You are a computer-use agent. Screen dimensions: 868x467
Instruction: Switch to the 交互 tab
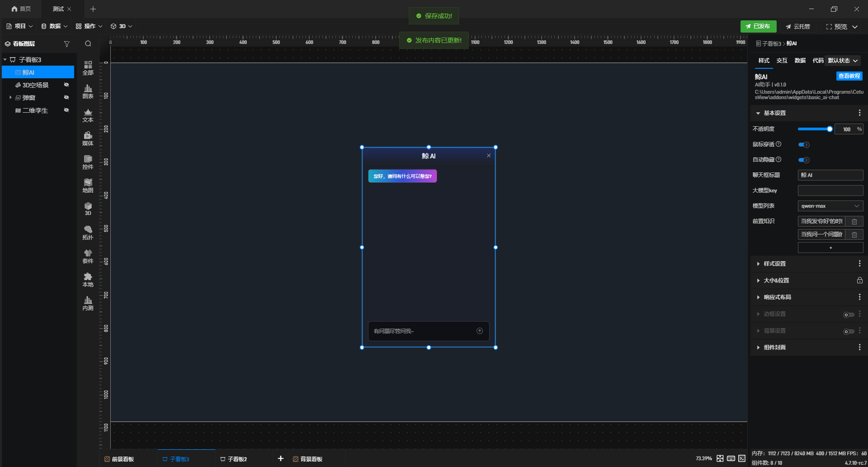click(782, 61)
